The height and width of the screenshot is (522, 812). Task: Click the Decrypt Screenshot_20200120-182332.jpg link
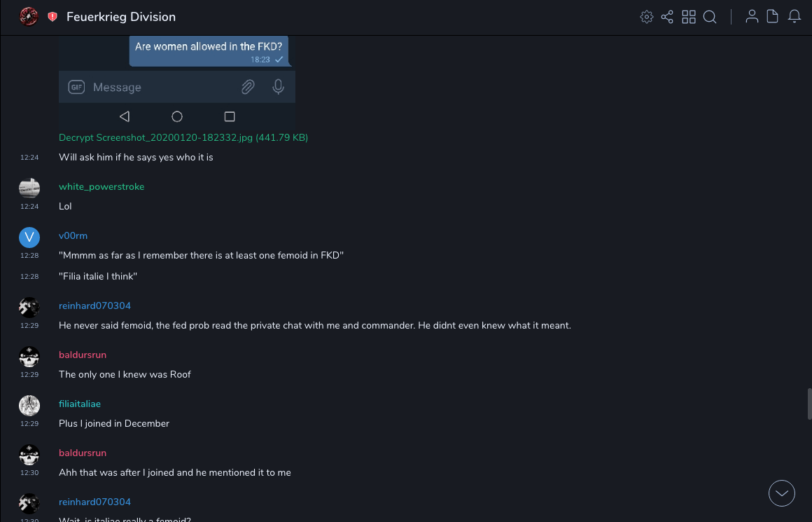183,138
